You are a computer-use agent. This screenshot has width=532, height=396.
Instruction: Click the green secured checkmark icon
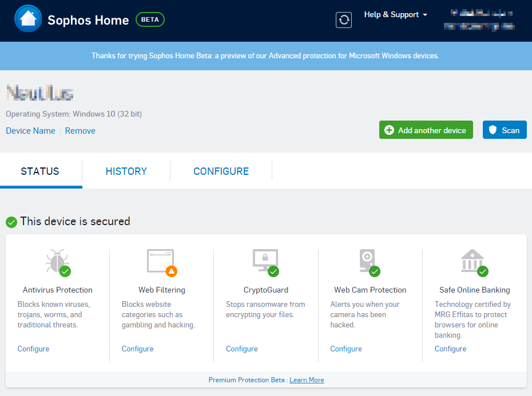tap(11, 222)
